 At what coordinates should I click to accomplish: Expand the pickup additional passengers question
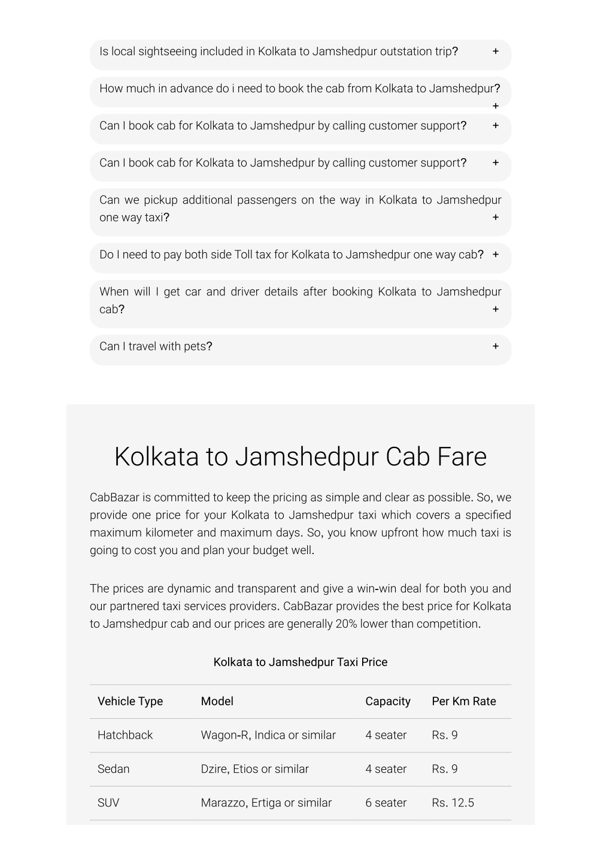301,209
